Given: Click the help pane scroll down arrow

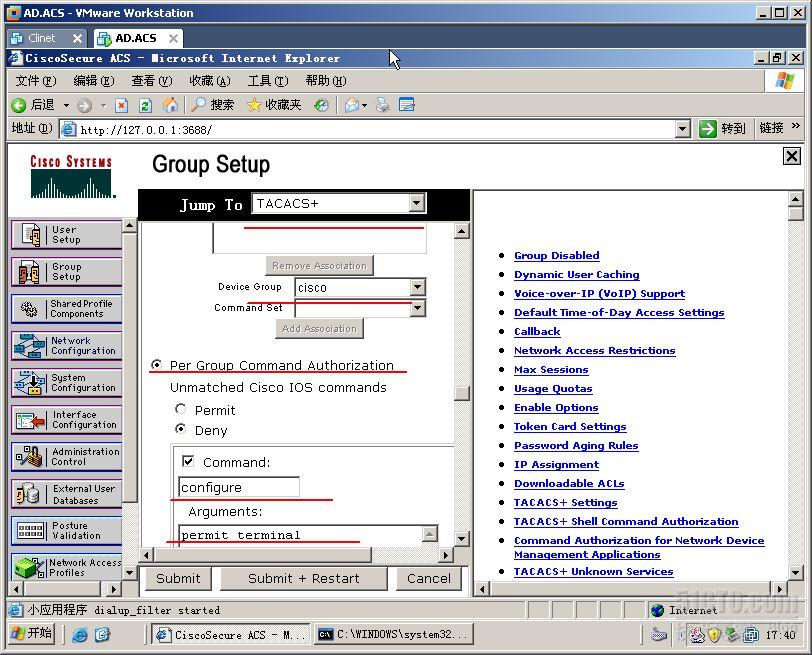Looking at the screenshot, I should click(x=795, y=572).
